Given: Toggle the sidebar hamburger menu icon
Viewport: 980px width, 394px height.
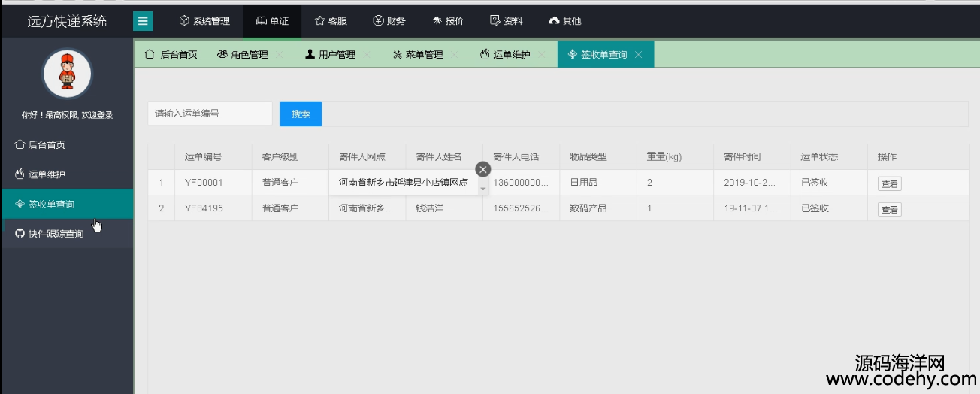Looking at the screenshot, I should pos(143,21).
